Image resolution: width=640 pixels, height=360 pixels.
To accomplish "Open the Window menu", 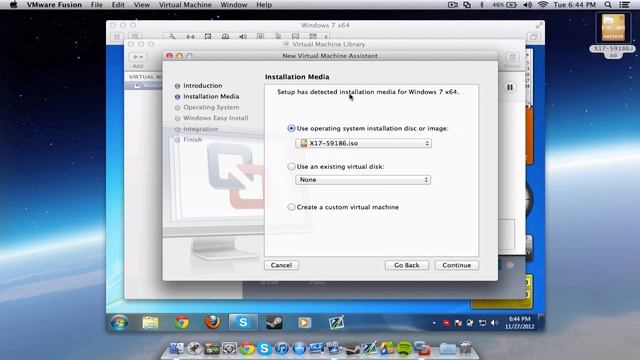I will pos(234,5).
